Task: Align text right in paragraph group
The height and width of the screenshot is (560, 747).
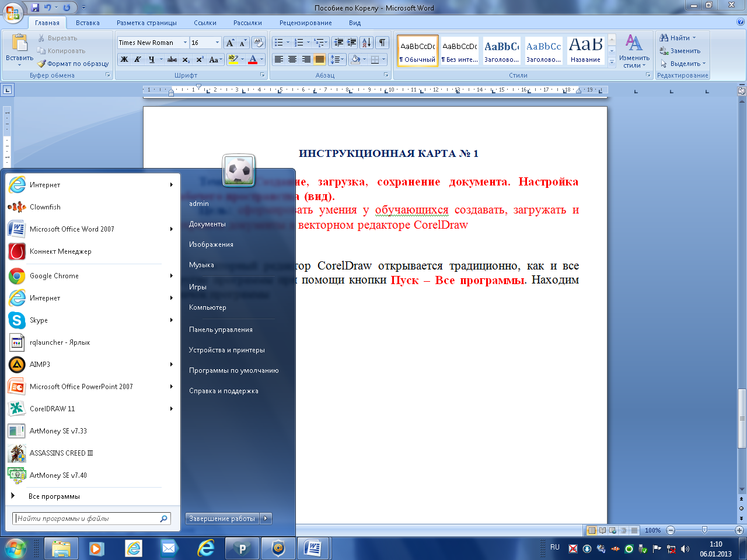Action: pyautogui.click(x=306, y=60)
